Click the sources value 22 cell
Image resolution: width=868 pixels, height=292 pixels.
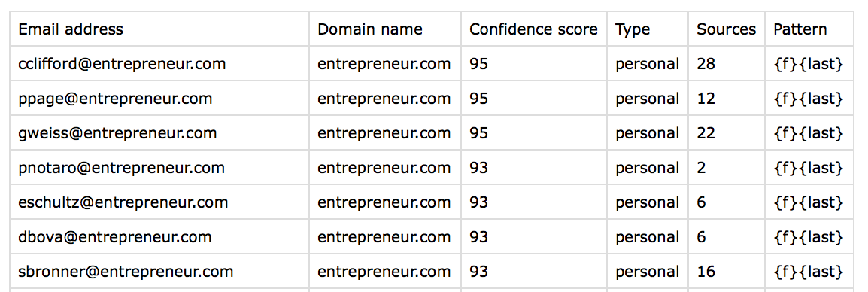tap(727, 133)
